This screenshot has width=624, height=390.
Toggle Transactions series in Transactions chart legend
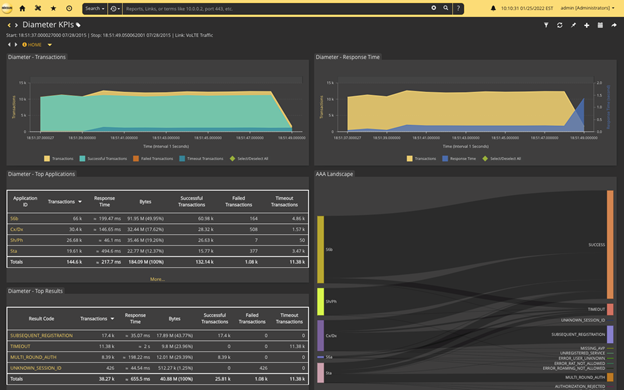click(x=58, y=158)
